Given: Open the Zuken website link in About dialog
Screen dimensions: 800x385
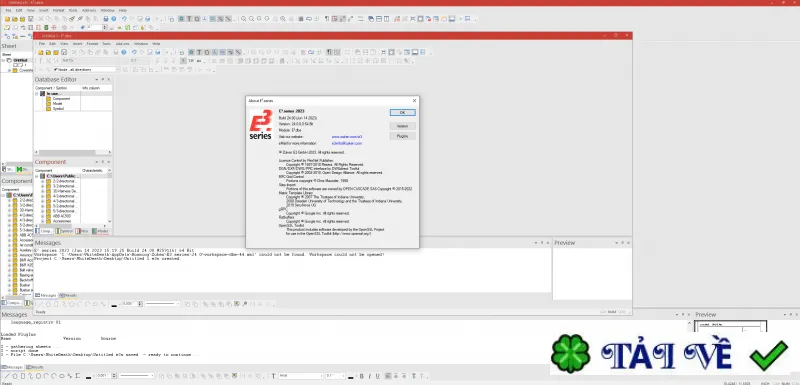Looking at the screenshot, I should pyautogui.click(x=346, y=137).
